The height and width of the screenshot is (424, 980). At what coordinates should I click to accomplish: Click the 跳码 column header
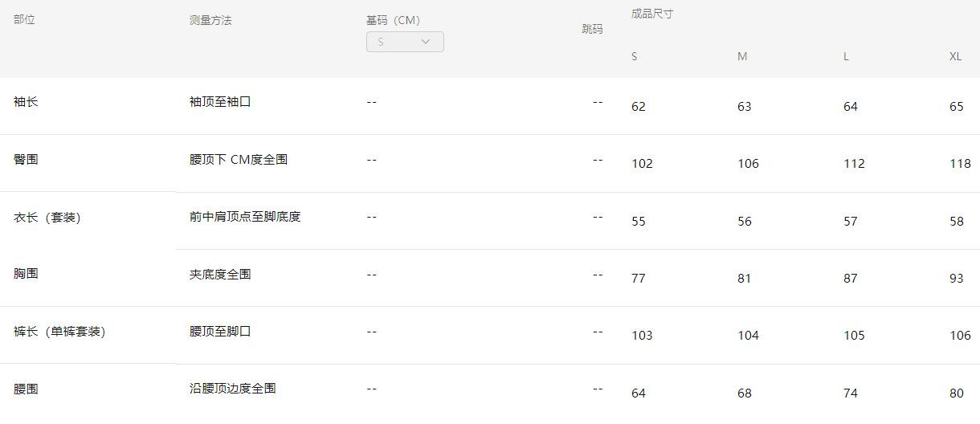coord(592,29)
